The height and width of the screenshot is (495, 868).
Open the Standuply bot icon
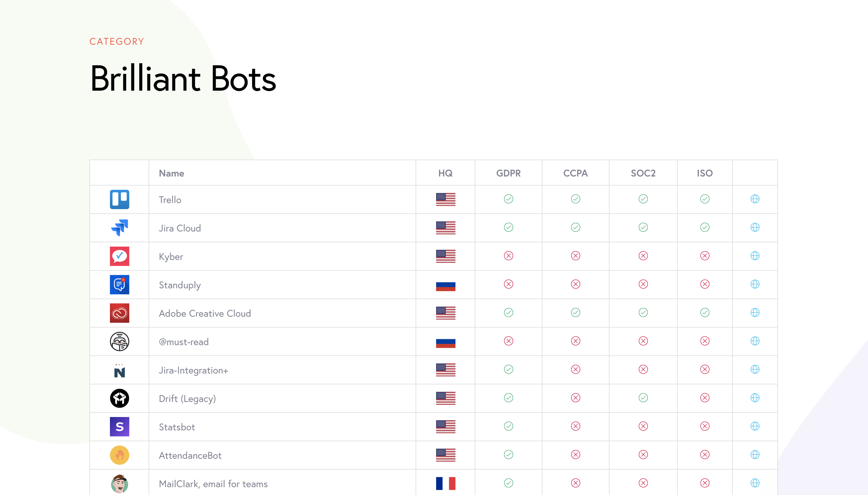click(120, 285)
